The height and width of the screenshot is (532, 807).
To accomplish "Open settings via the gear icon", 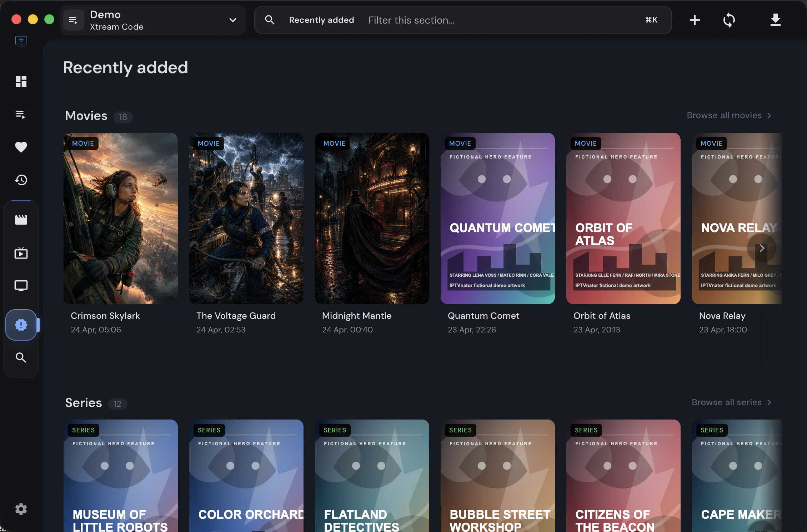I will pyautogui.click(x=21, y=509).
